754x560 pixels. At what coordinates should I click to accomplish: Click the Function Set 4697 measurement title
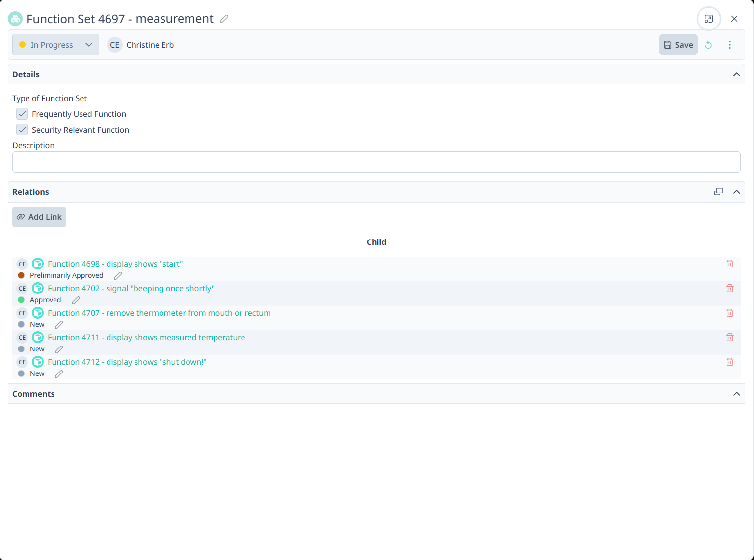120,19
